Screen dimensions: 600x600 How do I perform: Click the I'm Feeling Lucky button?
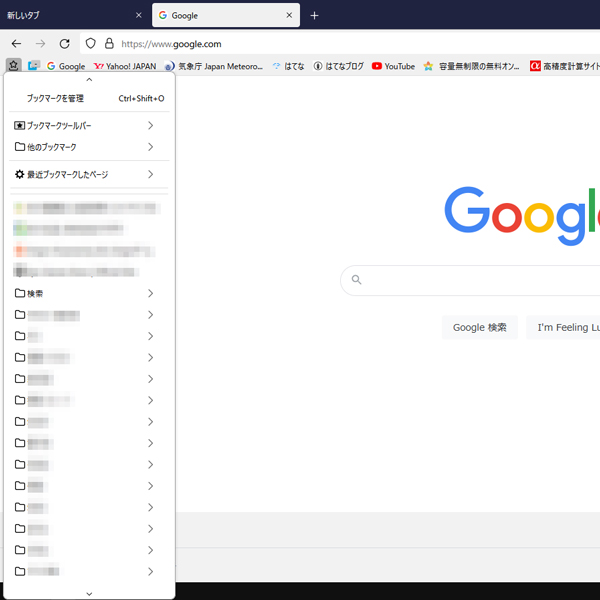coord(563,328)
